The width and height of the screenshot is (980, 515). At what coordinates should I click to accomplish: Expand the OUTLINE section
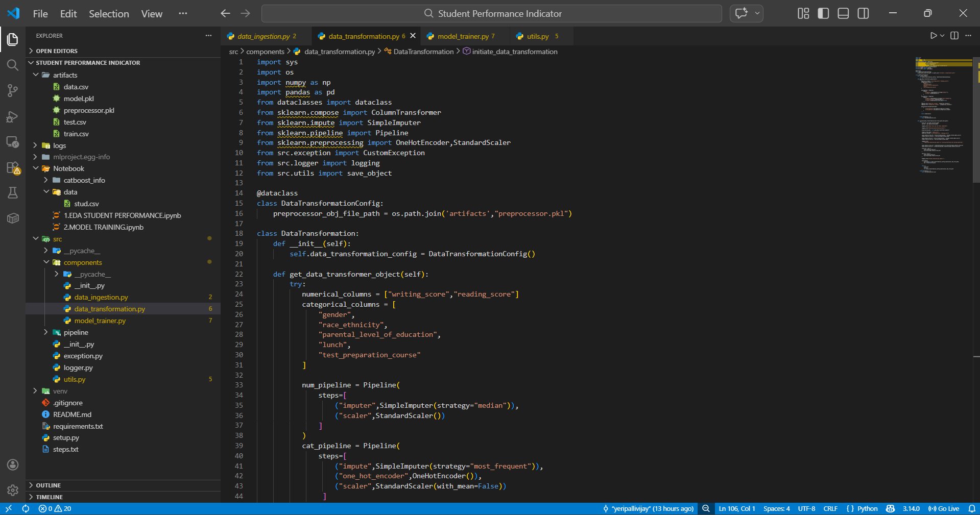tap(49, 485)
